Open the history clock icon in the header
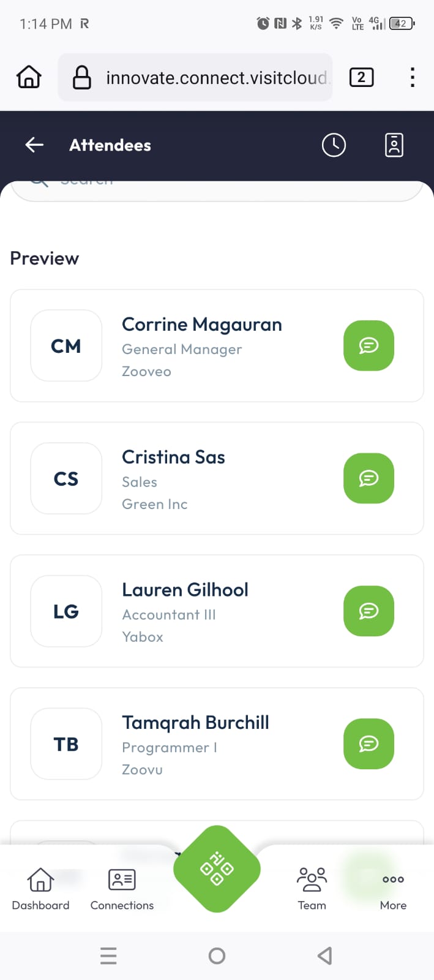Screen dimensions: 434x980 [x=334, y=145]
